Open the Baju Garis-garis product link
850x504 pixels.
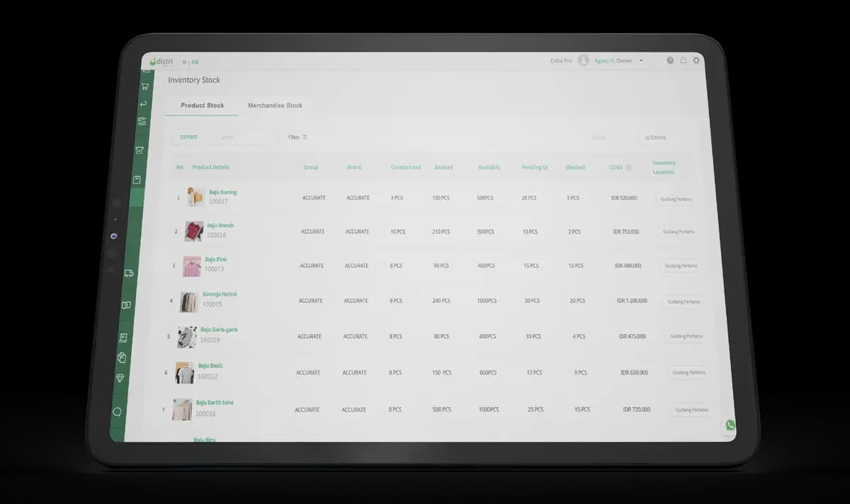219,330
